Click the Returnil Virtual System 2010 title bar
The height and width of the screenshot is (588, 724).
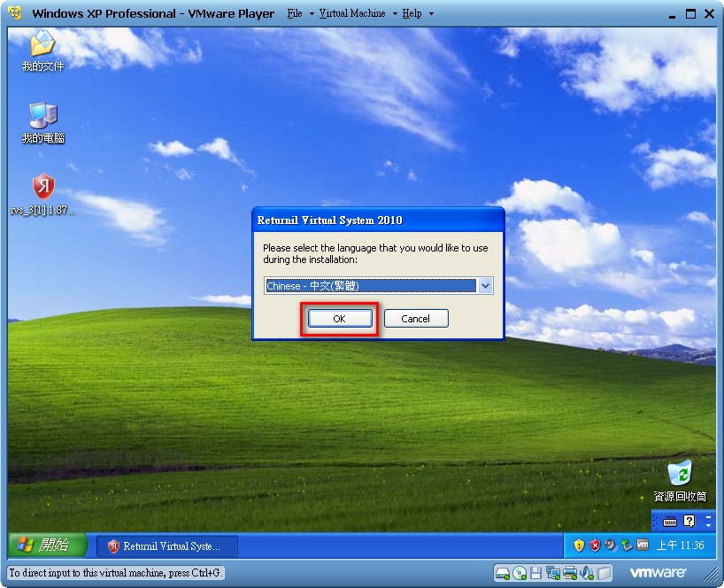click(x=378, y=220)
